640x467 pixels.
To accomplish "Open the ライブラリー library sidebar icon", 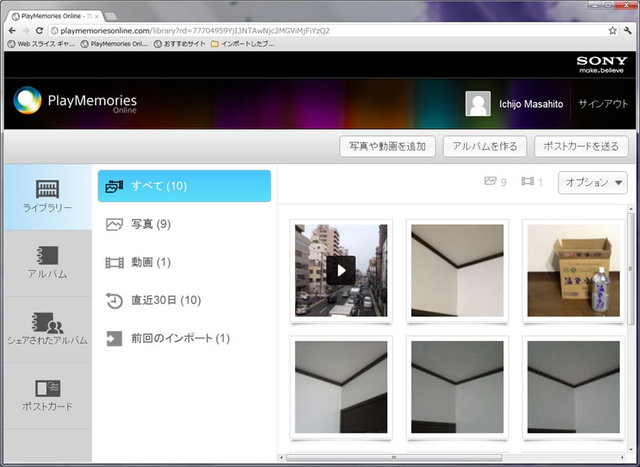I will (46, 195).
